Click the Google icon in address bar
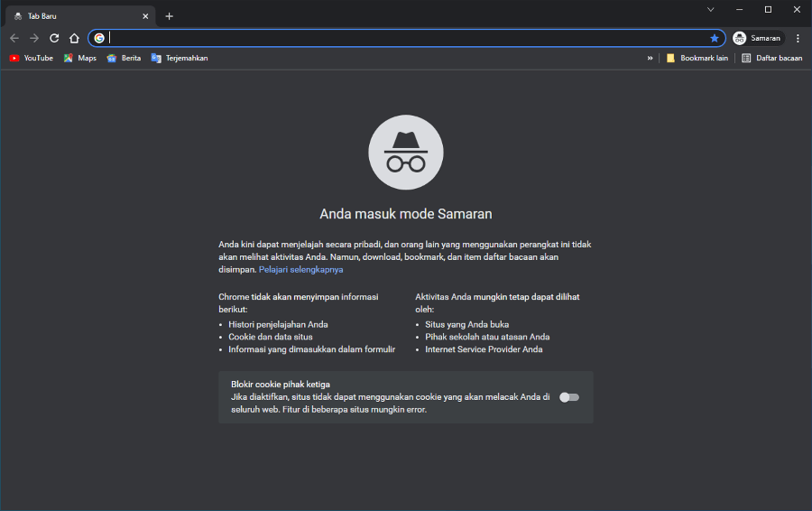812x511 pixels. coord(99,38)
